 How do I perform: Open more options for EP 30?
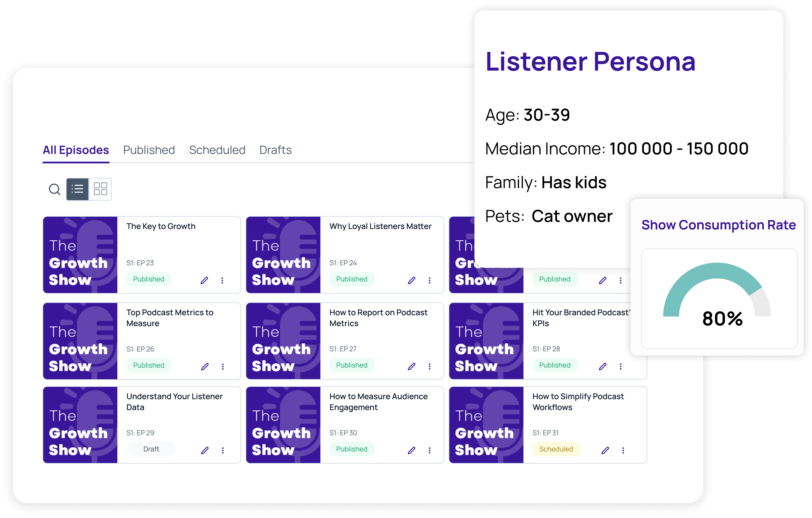pos(429,450)
